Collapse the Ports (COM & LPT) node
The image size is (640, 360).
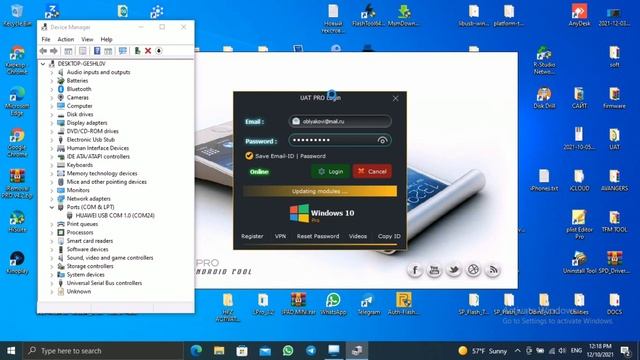pos(52,207)
